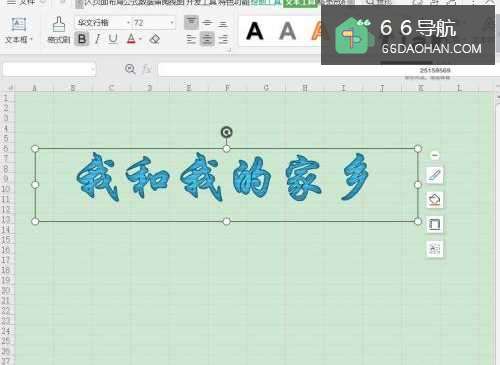This screenshot has height=365, width=500.
Task: Choose the black A WordArt style
Action: [255, 31]
